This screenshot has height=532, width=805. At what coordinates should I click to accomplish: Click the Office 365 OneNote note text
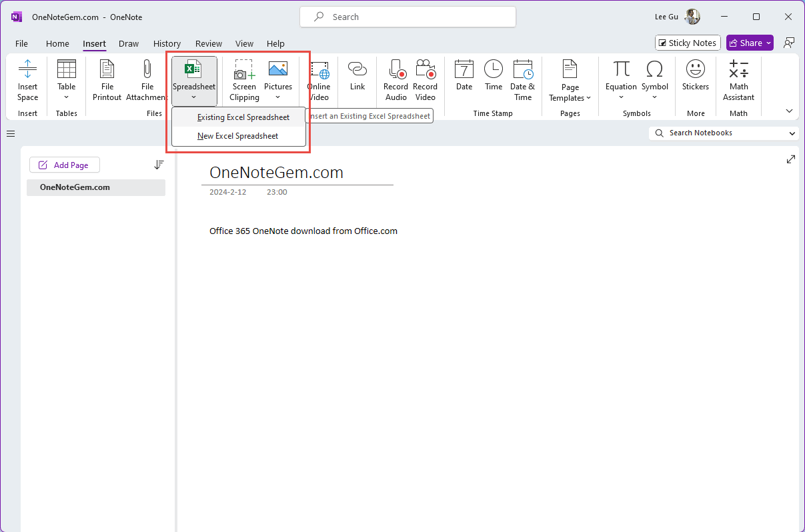point(303,231)
